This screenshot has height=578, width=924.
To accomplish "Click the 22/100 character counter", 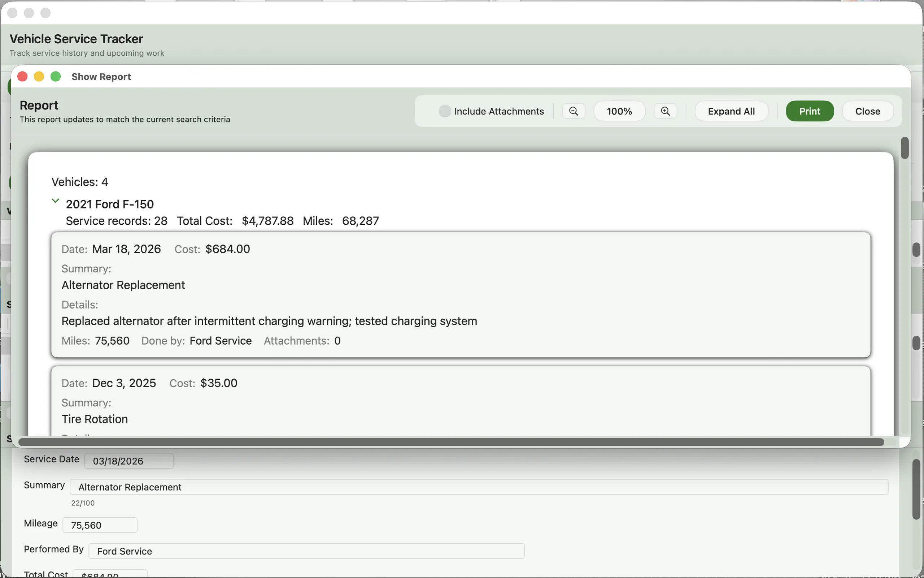I will coord(83,503).
